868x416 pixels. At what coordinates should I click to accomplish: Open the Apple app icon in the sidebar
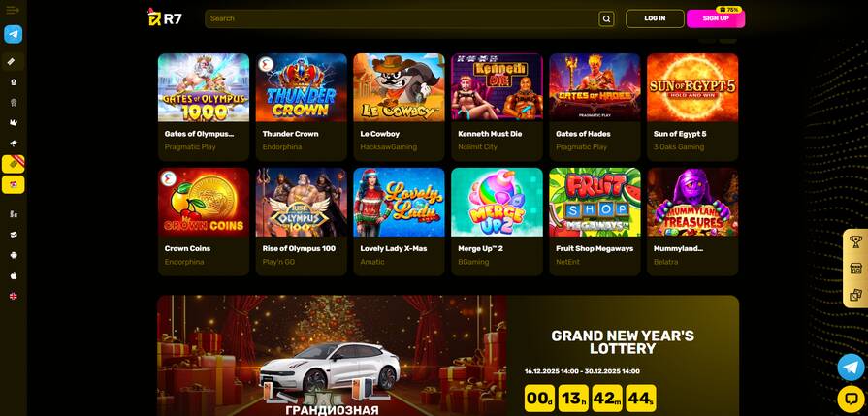[x=14, y=275]
